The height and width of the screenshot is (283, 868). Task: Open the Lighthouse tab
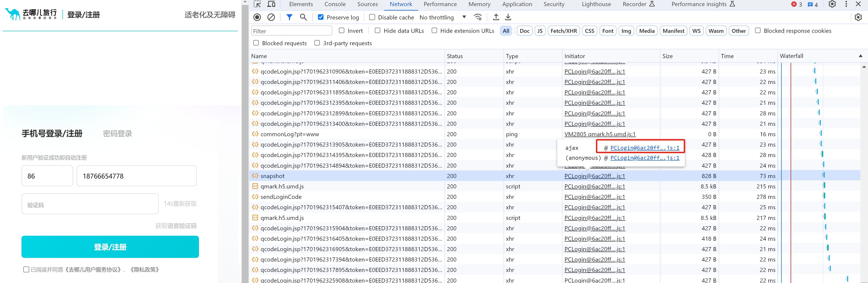click(596, 4)
